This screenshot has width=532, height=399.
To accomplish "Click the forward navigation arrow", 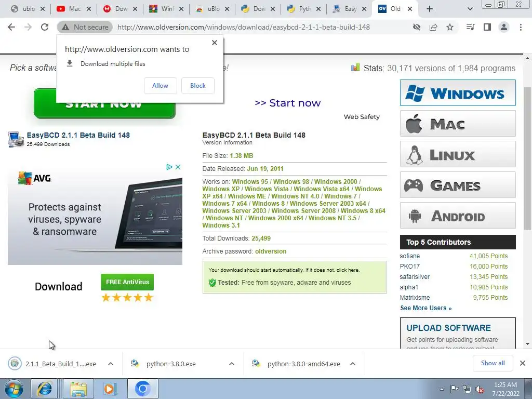I will coord(28,27).
